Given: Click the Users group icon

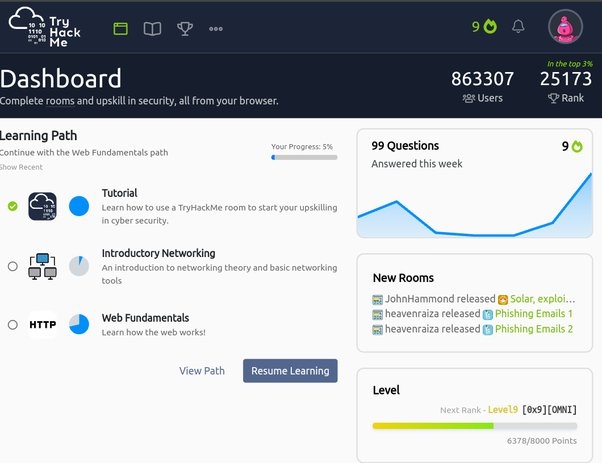Looking at the screenshot, I should [468, 99].
